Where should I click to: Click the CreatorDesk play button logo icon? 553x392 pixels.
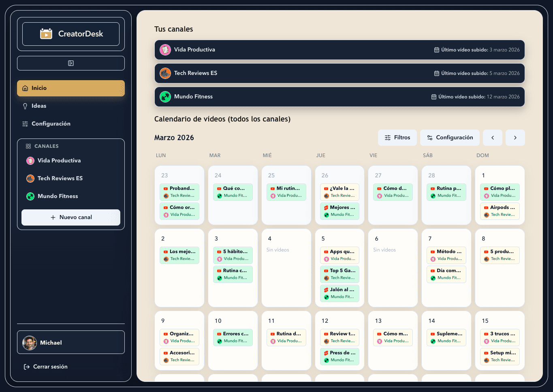click(46, 34)
